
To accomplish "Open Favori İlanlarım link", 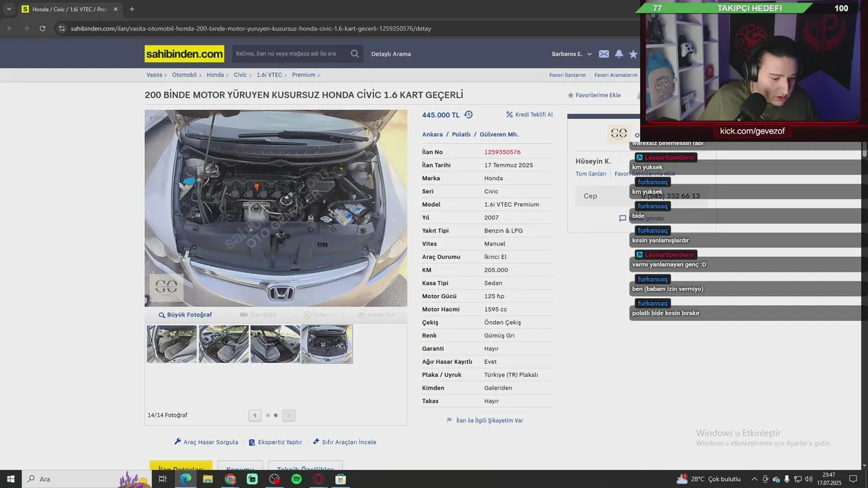I will pos(568,75).
